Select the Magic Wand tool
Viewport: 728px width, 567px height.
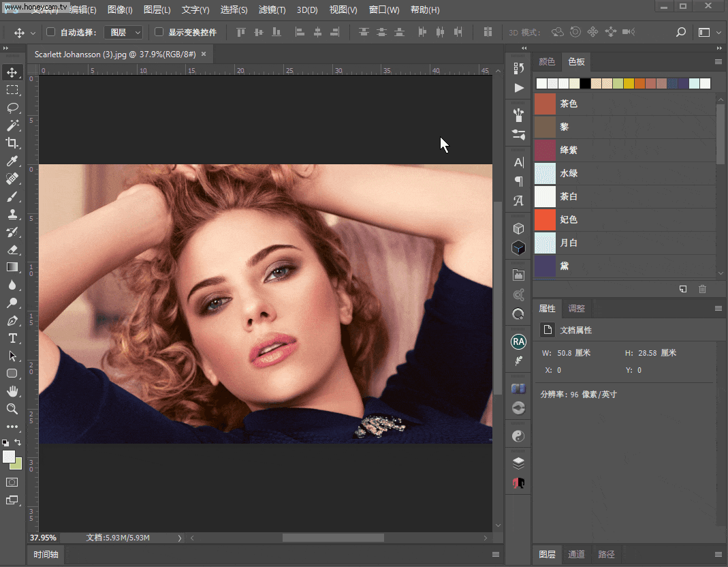click(12, 125)
